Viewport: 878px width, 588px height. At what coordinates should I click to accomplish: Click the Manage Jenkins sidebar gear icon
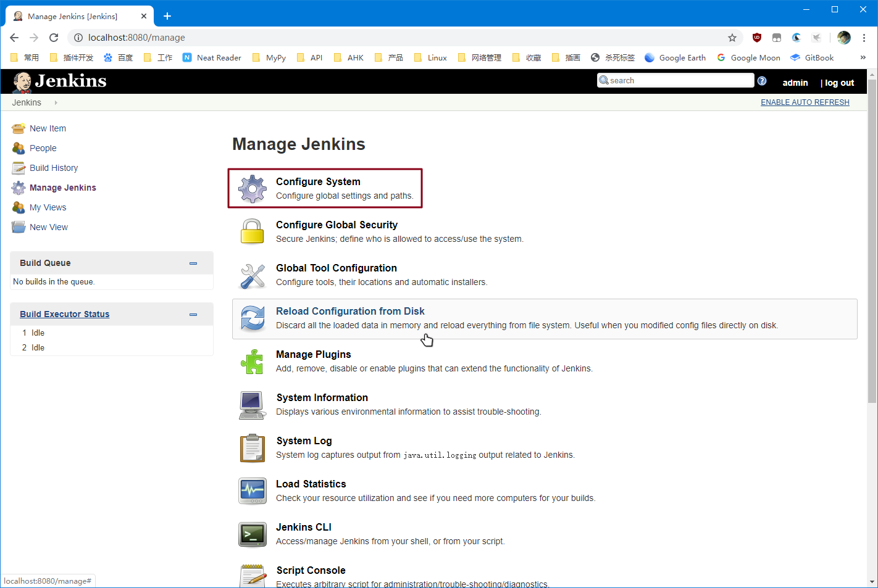19,188
